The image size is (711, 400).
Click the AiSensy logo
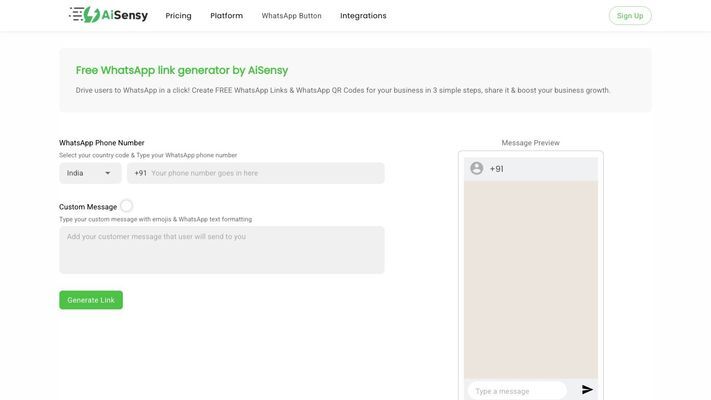point(108,15)
